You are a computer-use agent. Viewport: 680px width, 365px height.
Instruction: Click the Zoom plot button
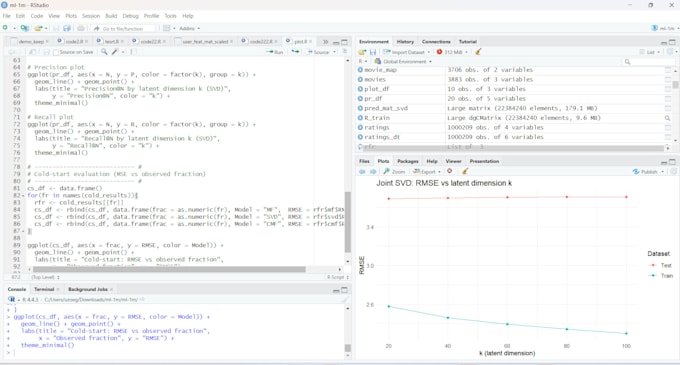pos(395,172)
